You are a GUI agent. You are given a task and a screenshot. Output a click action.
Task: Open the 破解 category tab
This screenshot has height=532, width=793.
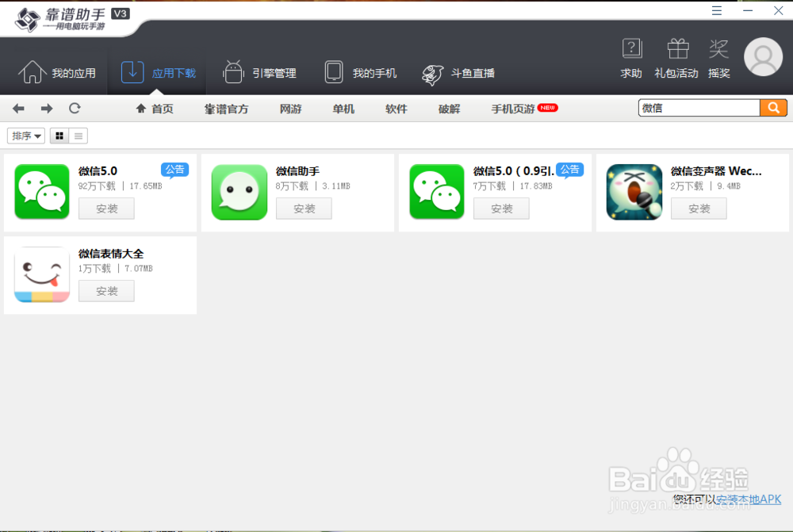point(449,109)
